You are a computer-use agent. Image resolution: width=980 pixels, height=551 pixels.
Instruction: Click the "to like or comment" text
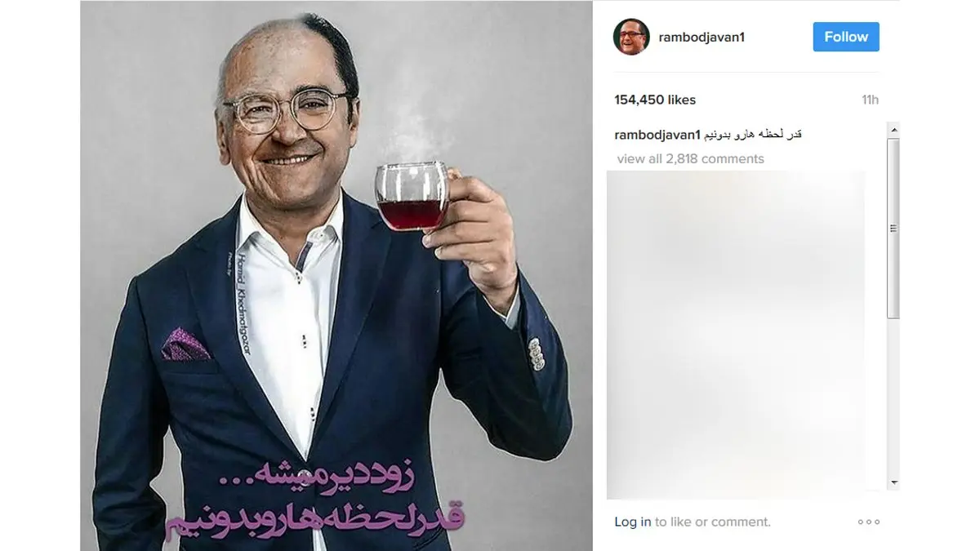point(712,522)
